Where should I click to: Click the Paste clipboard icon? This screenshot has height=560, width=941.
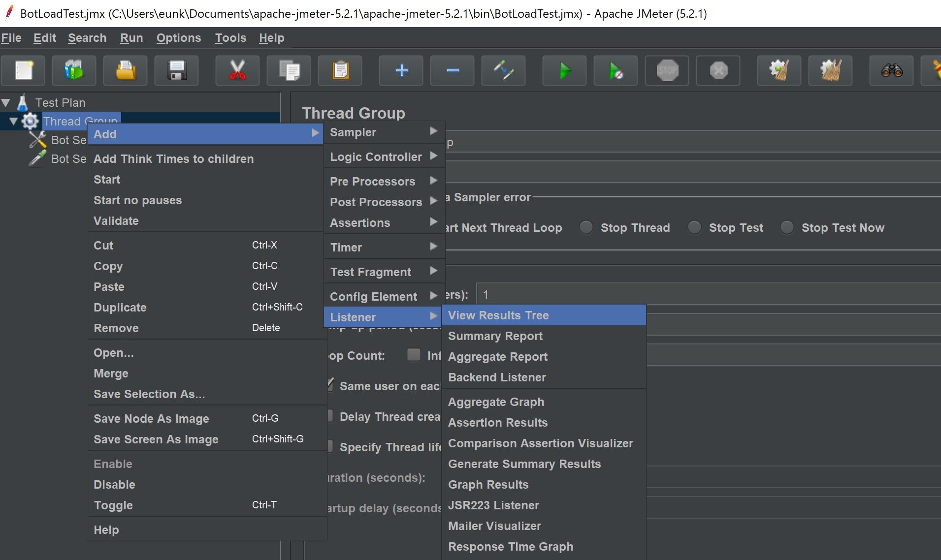340,70
